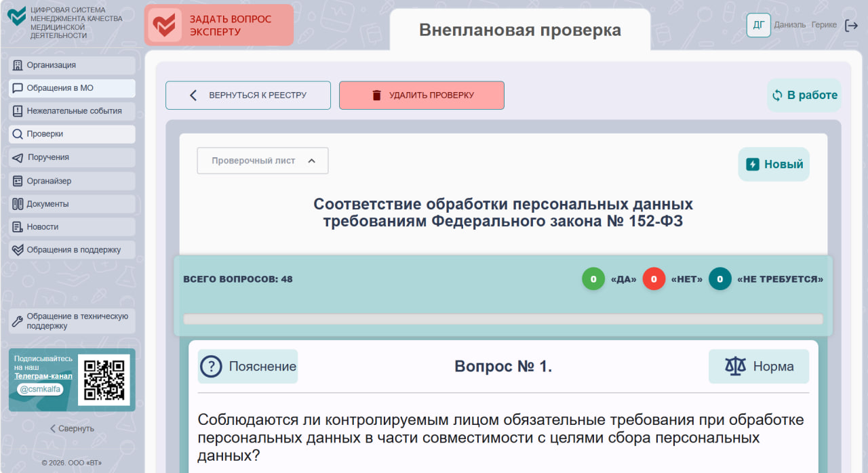
Task: Select the Внеплановая проверка tab
Action: pos(519,30)
